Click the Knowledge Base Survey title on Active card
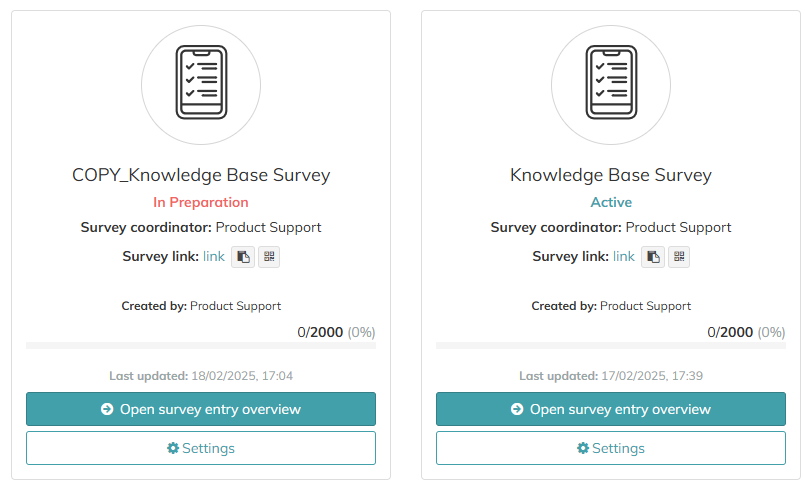The width and height of the screenshot is (805, 489). click(611, 175)
